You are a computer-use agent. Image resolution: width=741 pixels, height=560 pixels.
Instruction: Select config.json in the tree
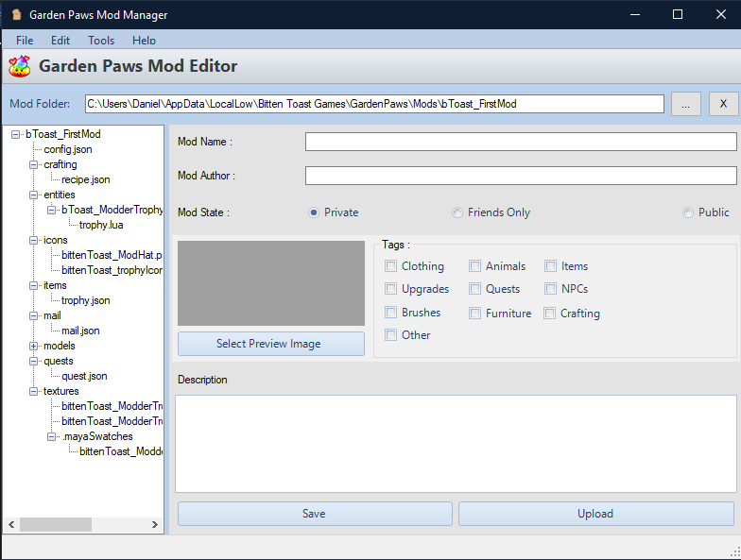coord(68,149)
